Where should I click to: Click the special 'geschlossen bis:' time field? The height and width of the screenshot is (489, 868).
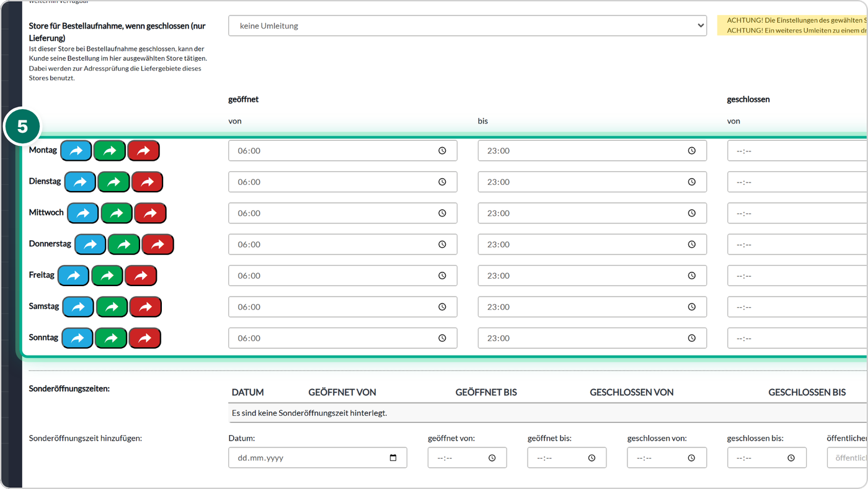pyautogui.click(x=767, y=458)
